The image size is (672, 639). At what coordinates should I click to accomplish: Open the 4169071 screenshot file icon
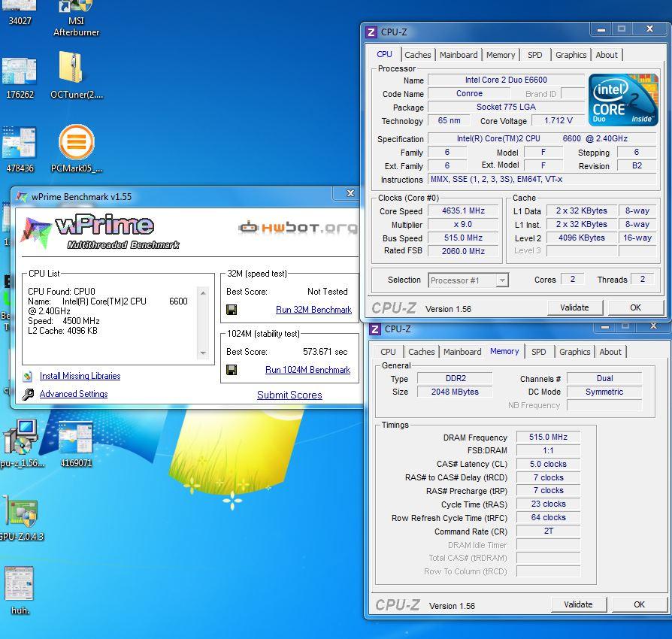click(x=76, y=438)
